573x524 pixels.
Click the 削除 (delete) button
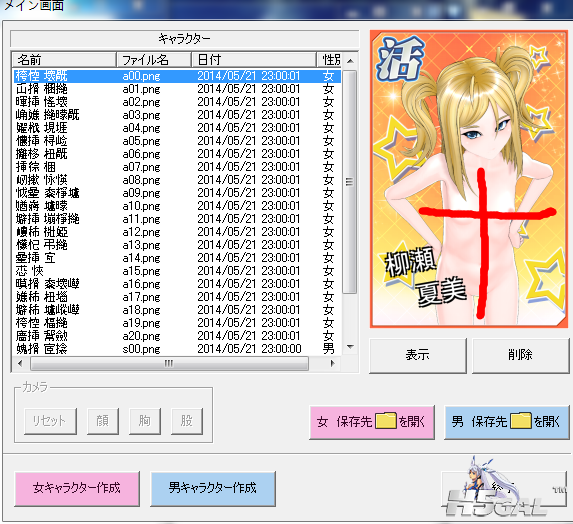click(520, 355)
